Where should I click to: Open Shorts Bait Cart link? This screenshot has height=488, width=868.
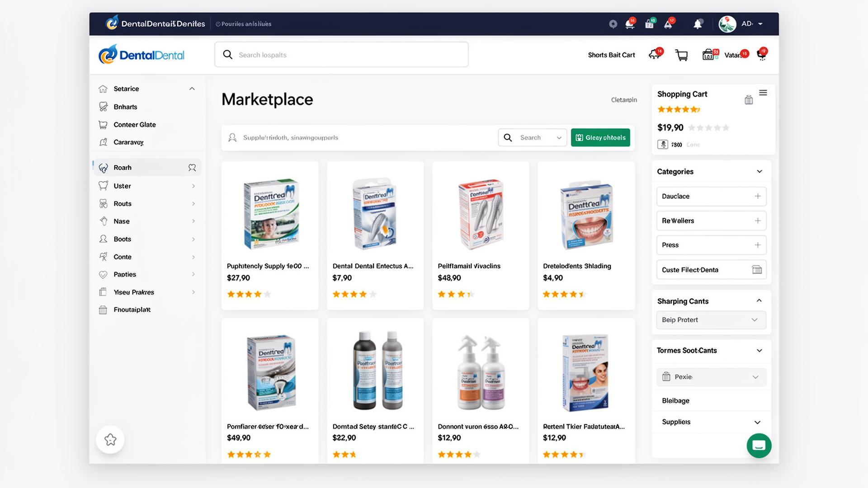(611, 55)
